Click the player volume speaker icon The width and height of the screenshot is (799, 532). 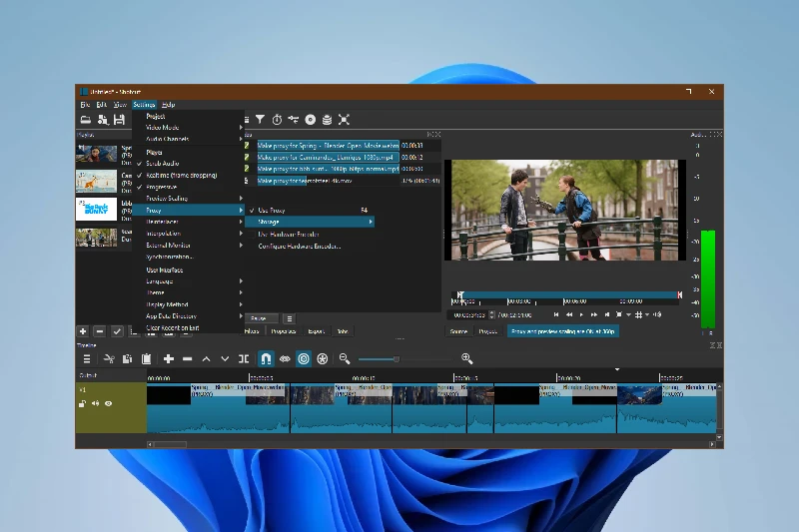(x=657, y=314)
